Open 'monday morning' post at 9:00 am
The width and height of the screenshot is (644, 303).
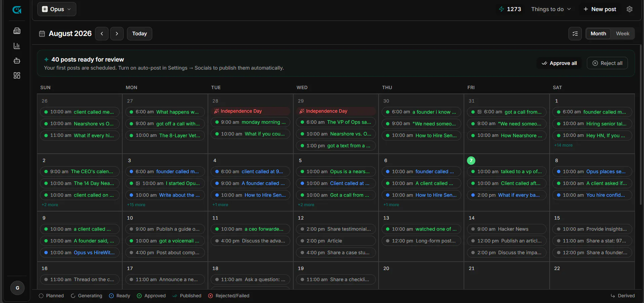[x=250, y=122]
